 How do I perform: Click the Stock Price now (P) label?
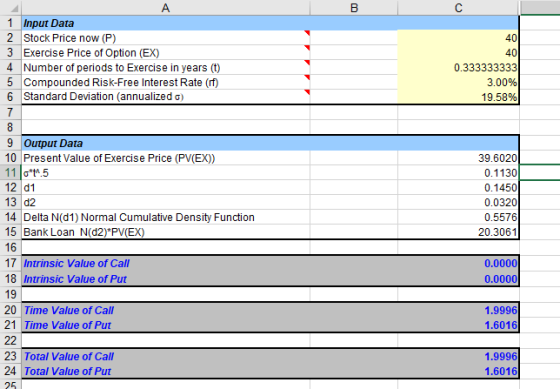coord(70,38)
